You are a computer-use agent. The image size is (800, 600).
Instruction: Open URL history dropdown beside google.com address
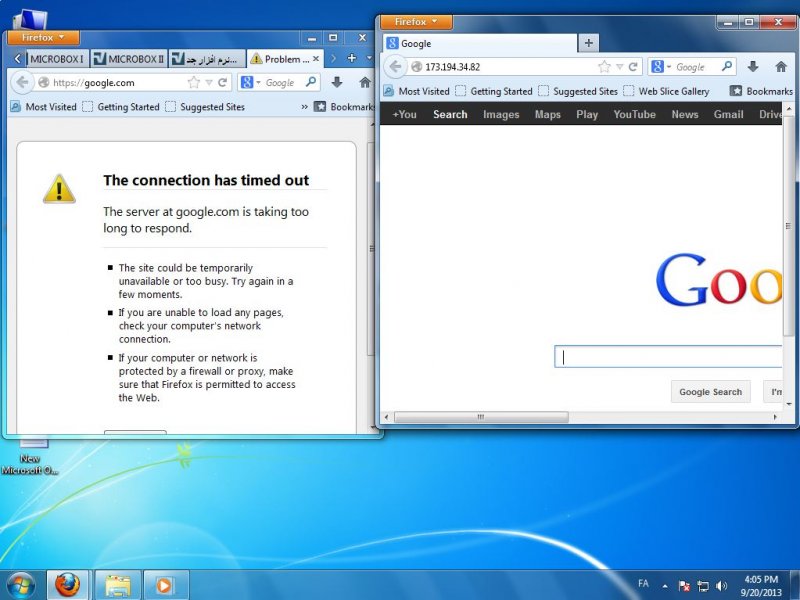(209, 83)
